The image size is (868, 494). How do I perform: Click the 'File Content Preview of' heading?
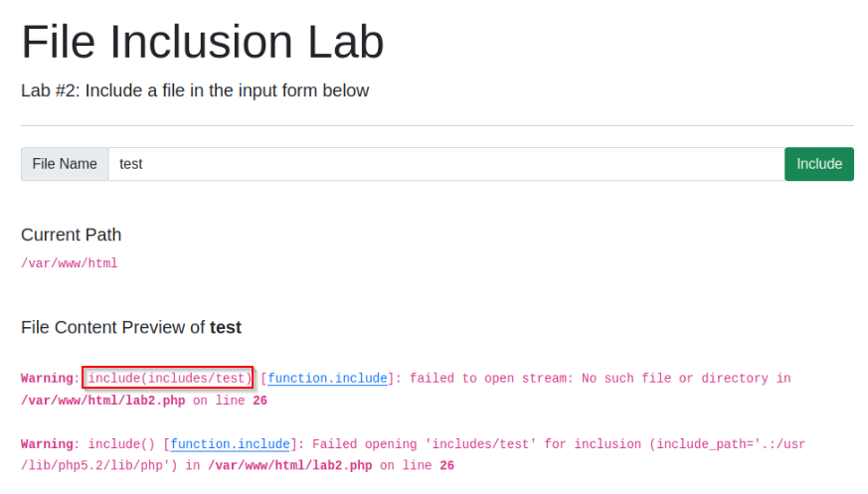[x=113, y=327]
